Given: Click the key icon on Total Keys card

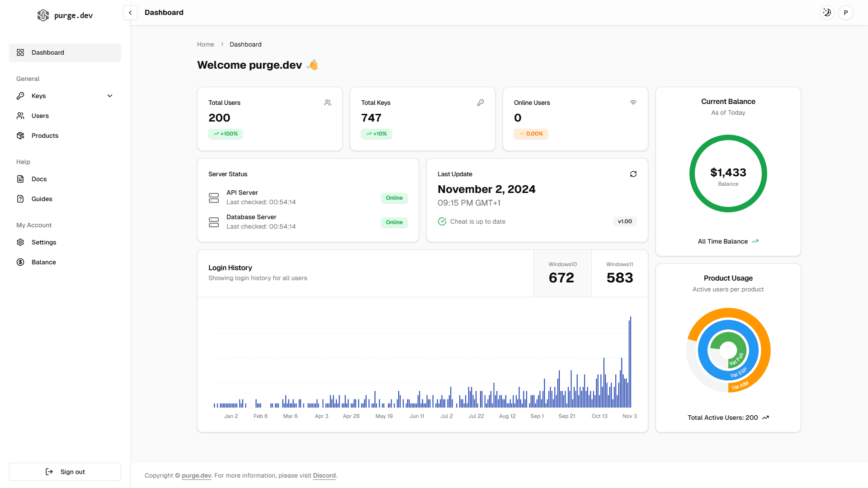Looking at the screenshot, I should 481,103.
